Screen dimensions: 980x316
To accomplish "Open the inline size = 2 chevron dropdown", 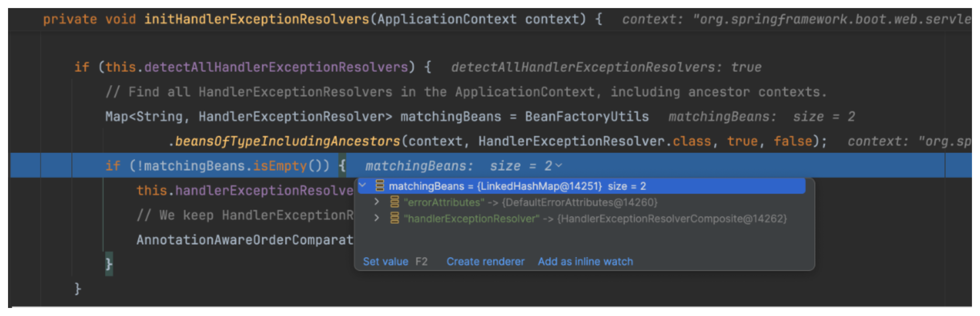I will tap(558, 166).
